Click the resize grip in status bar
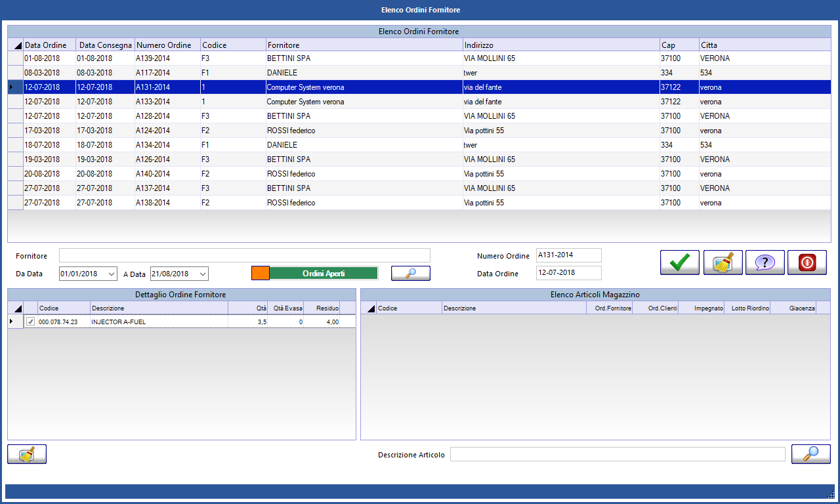The width and height of the screenshot is (840, 504). [830, 494]
